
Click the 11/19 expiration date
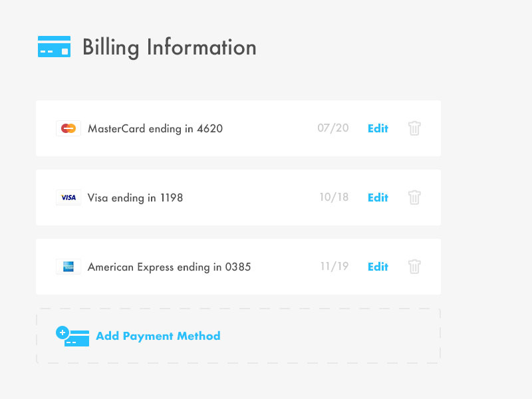pyautogui.click(x=334, y=267)
